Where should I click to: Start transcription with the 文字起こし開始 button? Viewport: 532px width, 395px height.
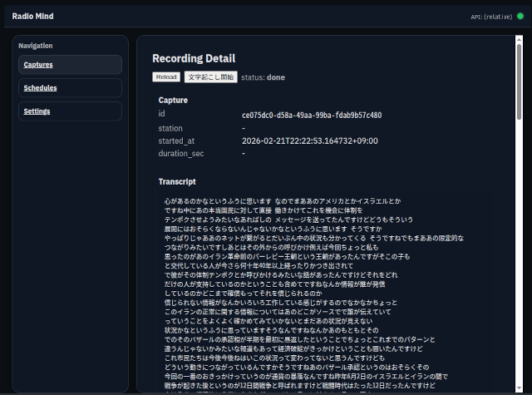pos(210,77)
